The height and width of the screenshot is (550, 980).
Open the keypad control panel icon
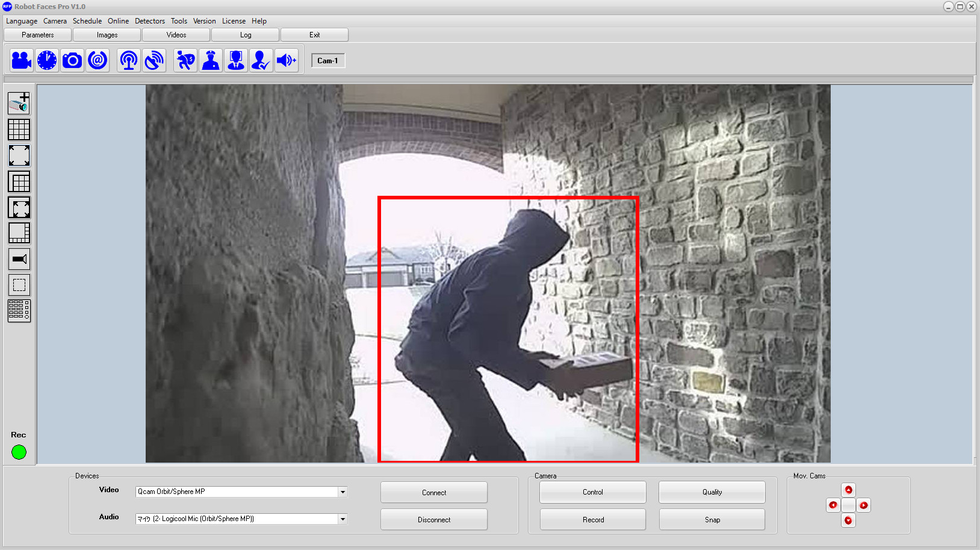pos(19,311)
